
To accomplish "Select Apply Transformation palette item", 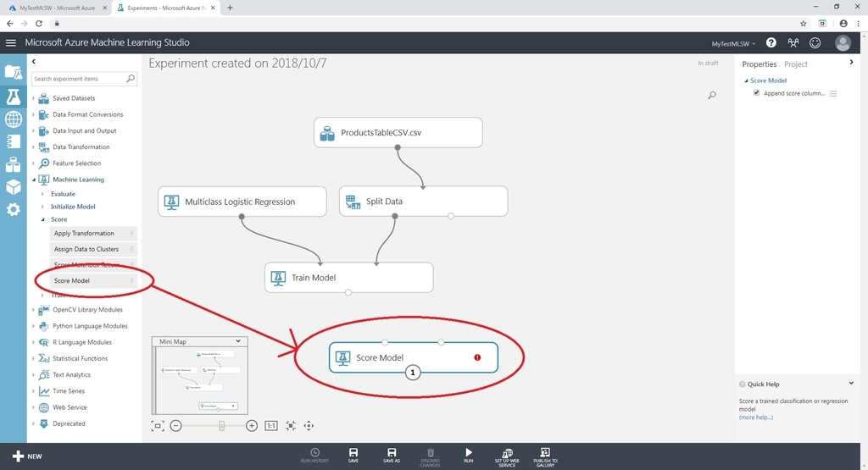I will (x=93, y=234).
